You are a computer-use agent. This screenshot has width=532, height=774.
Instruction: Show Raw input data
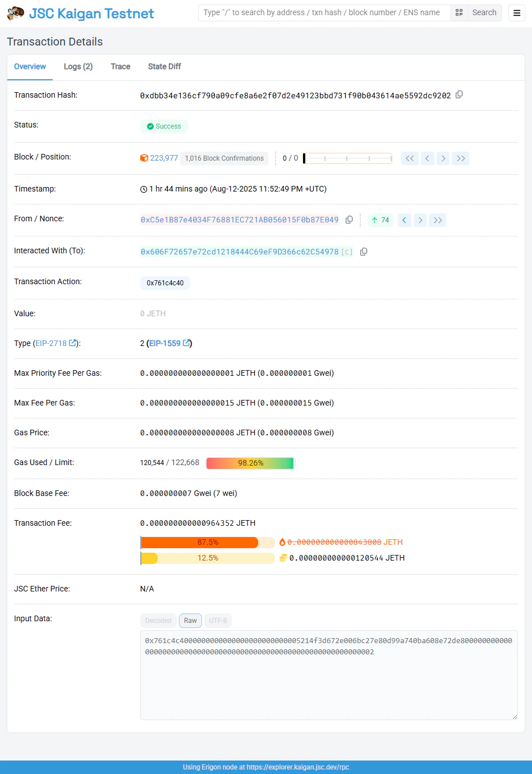[x=190, y=621]
